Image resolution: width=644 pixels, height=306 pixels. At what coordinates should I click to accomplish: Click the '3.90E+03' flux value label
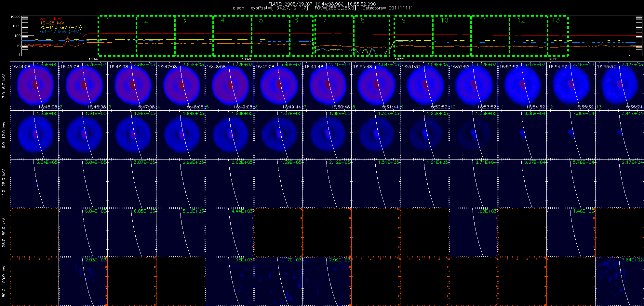291,65
